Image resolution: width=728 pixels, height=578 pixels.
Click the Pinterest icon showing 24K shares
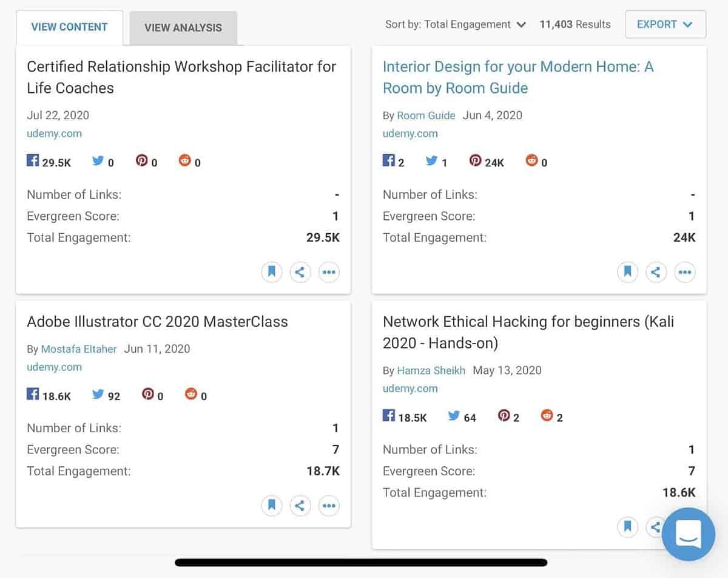pyautogui.click(x=477, y=160)
